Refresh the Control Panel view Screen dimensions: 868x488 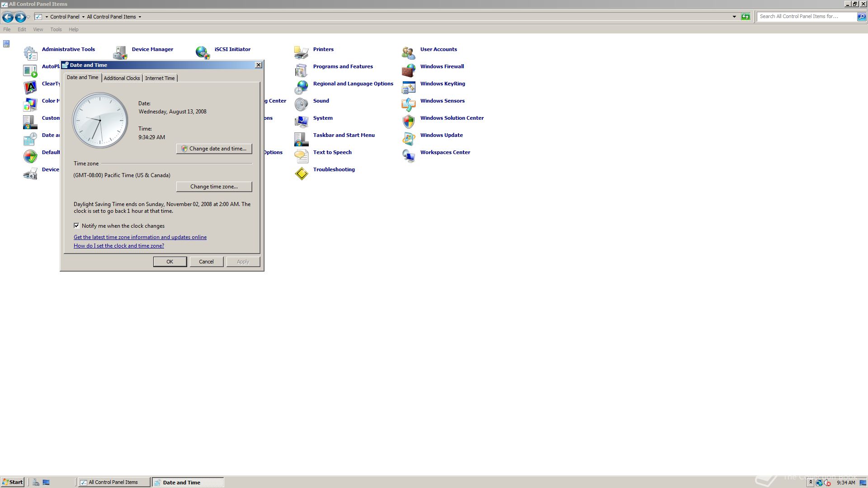745,17
